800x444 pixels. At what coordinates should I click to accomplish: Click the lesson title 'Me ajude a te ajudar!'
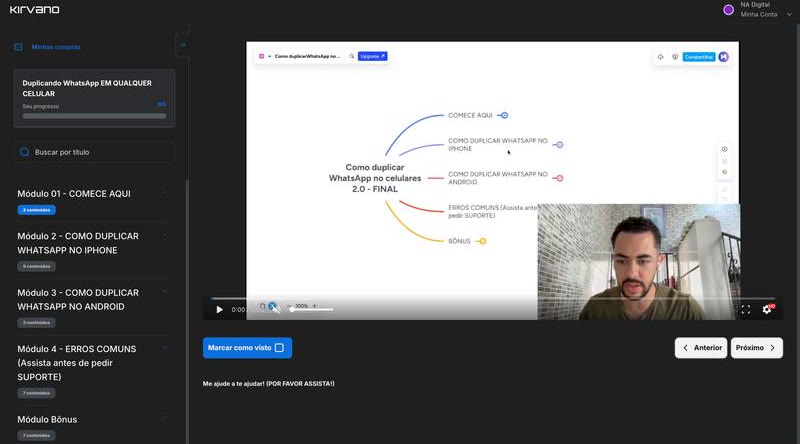pyautogui.click(x=268, y=384)
